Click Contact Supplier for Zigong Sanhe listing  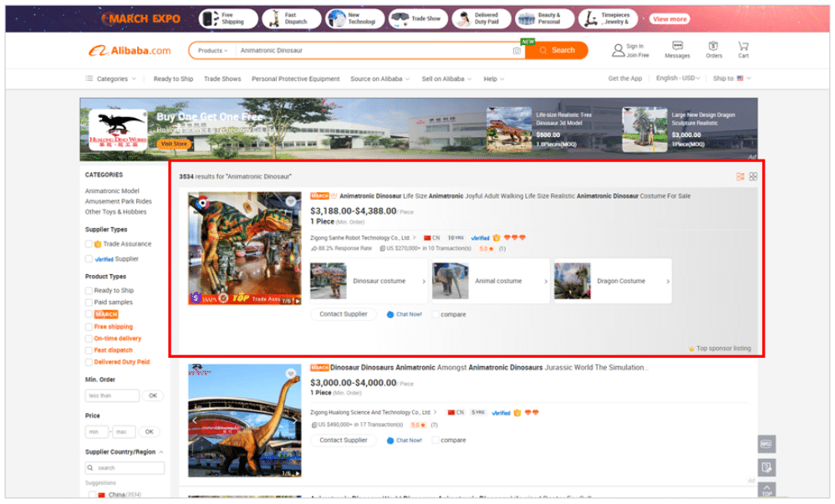(x=343, y=314)
